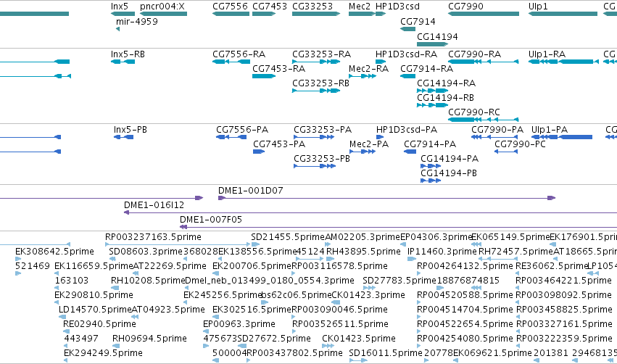The height and width of the screenshot is (364, 617).
Task: Click the Inx5-PB protein feature
Action: pyautogui.click(x=123, y=137)
